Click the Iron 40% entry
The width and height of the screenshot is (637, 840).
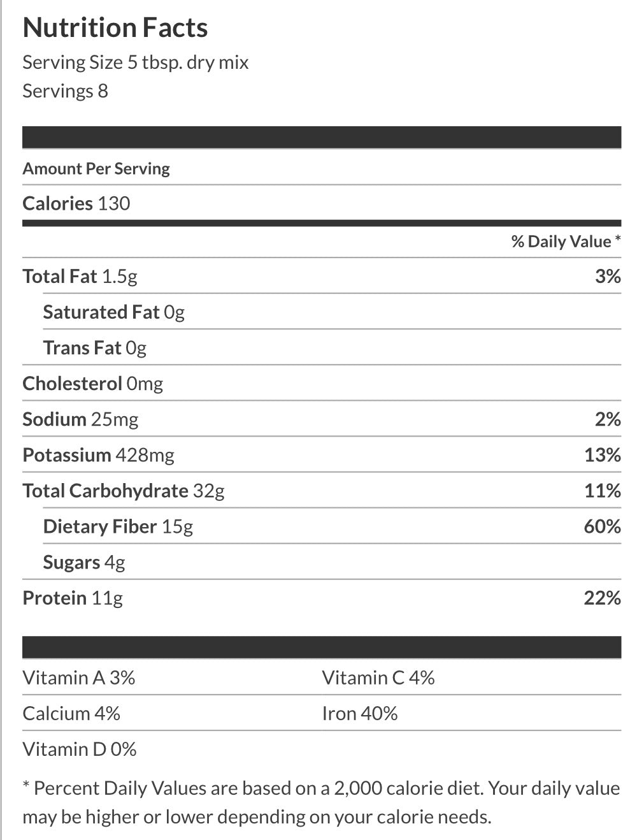(x=360, y=713)
